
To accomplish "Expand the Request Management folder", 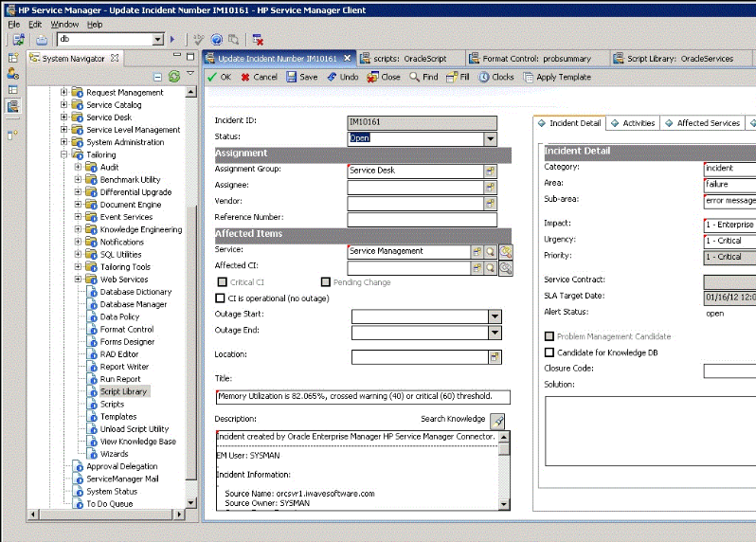I will (x=63, y=91).
